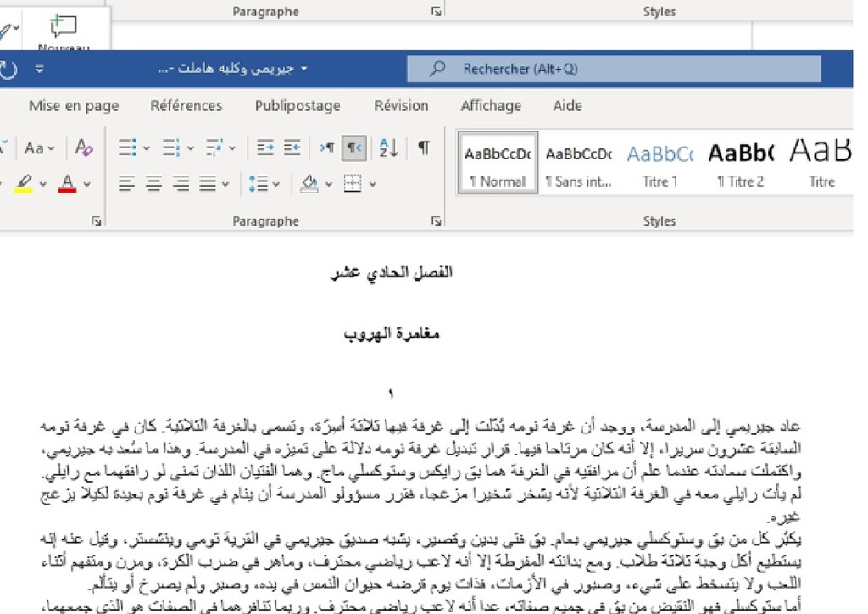This screenshot has height=614, width=868.
Task: Apply the yellow text highlight color
Action: 24,184
